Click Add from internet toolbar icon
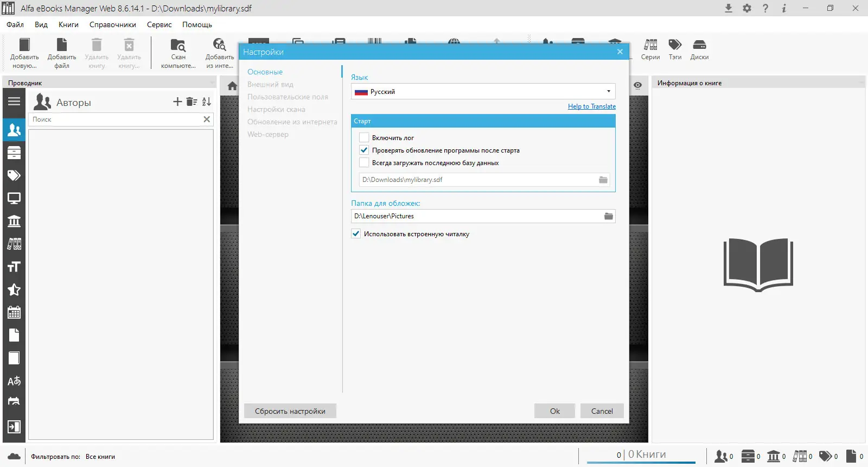868x467 pixels. pos(220,53)
